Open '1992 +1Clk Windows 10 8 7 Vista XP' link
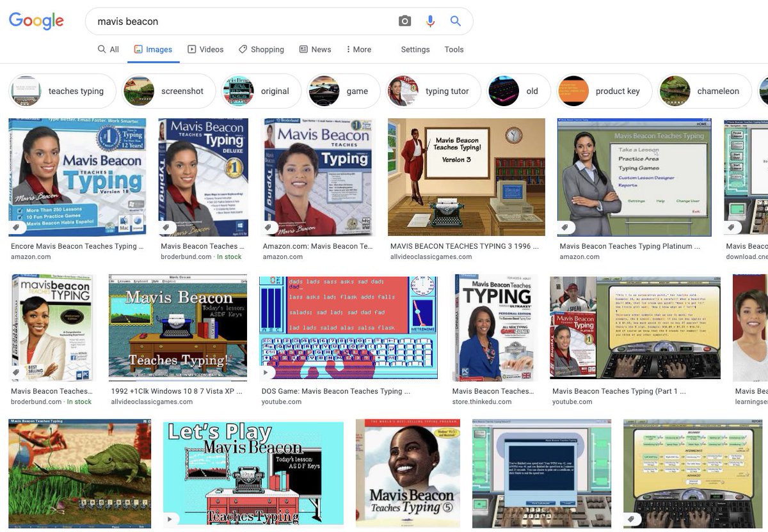The width and height of the screenshot is (768, 532). coord(177,391)
